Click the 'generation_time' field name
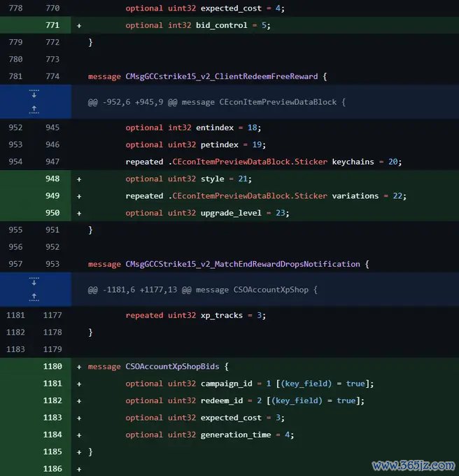Image resolution: width=459 pixels, height=476 pixels. (236, 435)
